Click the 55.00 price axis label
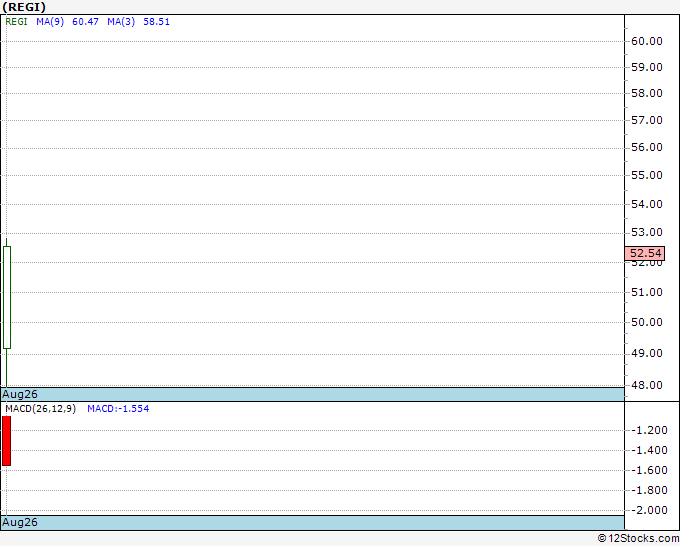Image resolution: width=680 pixels, height=546 pixels. point(647,175)
